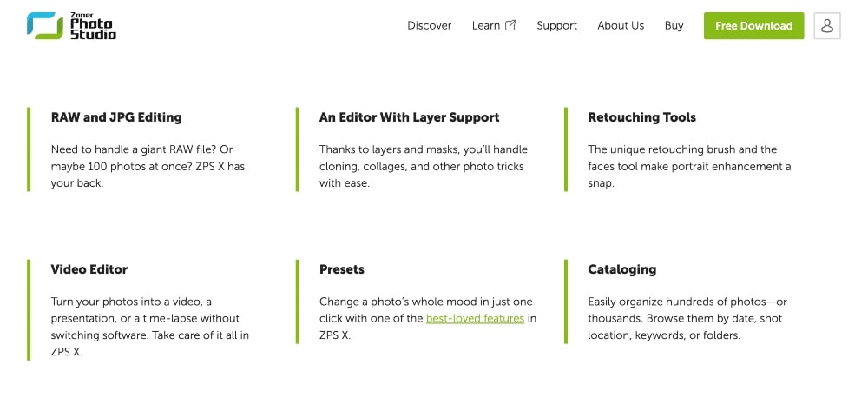This screenshot has width=868, height=411.
Task: Select Buy in the navigation bar
Action: tap(674, 26)
